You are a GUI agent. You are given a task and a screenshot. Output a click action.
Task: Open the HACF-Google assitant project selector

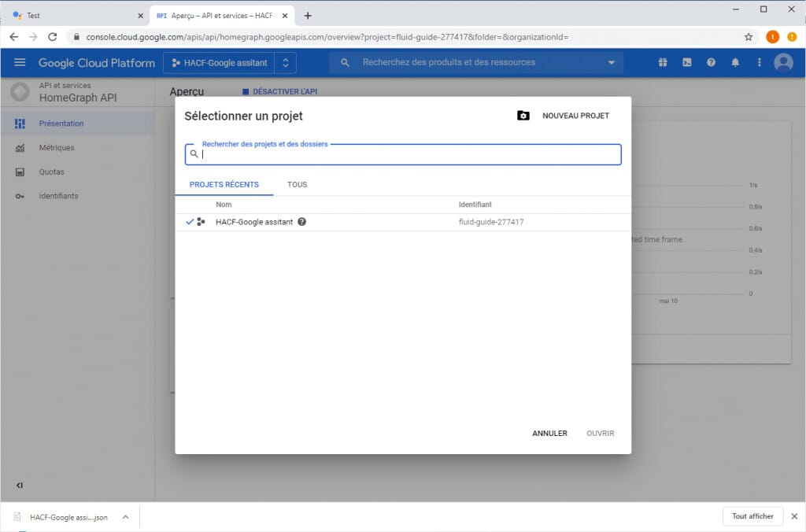(230, 63)
